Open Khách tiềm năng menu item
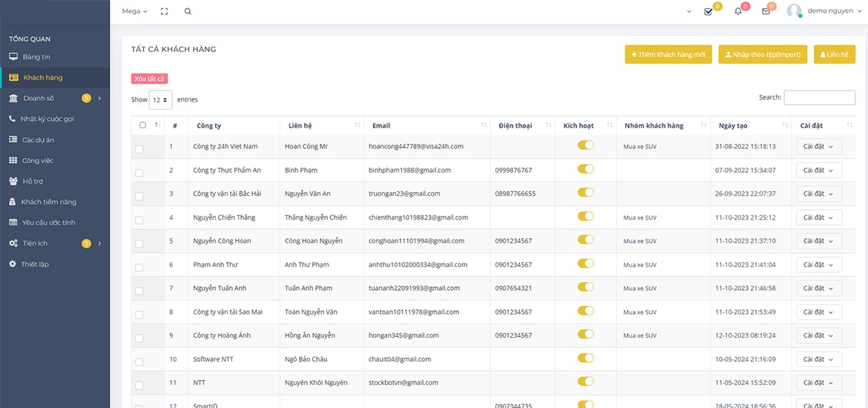 coord(48,202)
